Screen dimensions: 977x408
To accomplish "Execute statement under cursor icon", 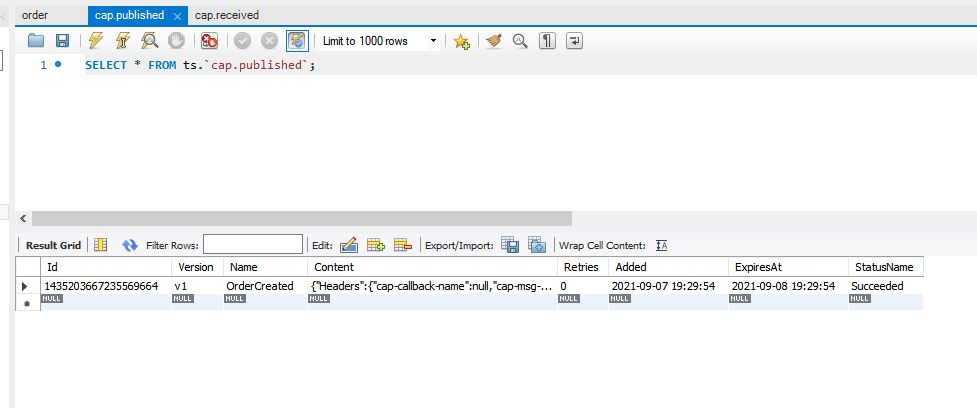I will coord(123,41).
